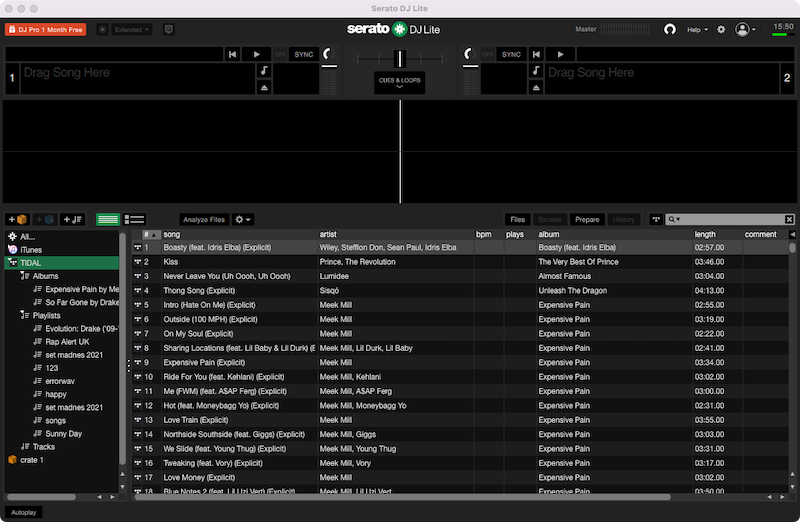This screenshot has width=800, height=522.
Task: Toggle SYNC on the left deck
Action: pos(303,54)
